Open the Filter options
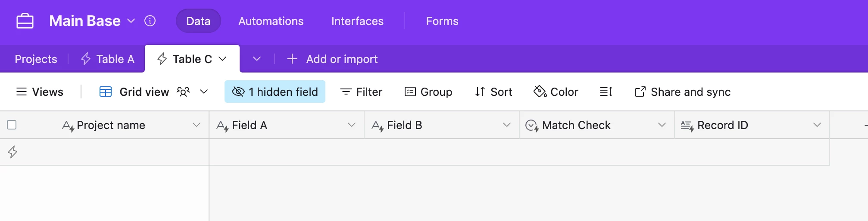 click(361, 92)
